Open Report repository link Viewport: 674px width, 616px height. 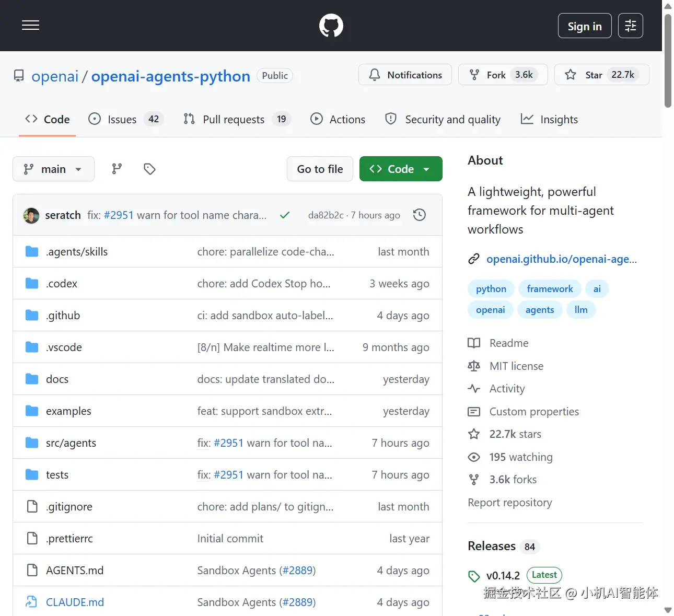point(510,502)
